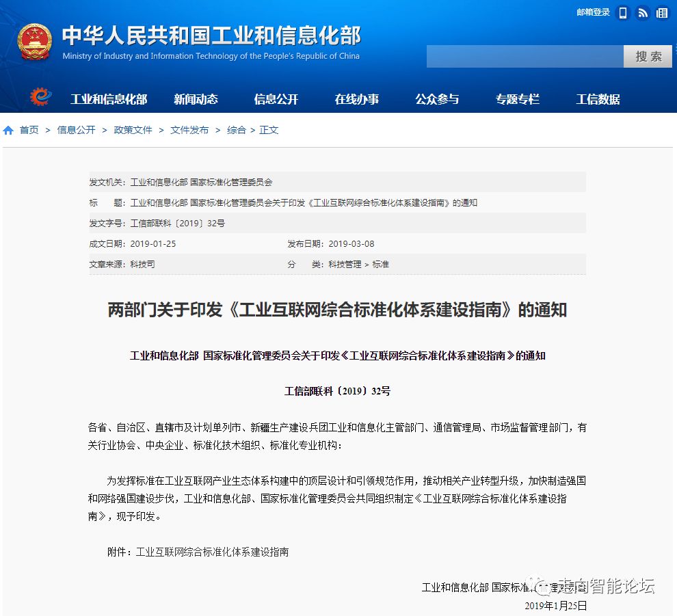Click the main article headline 两部门关于印发
The width and height of the screenshot is (677, 616).
point(337,310)
